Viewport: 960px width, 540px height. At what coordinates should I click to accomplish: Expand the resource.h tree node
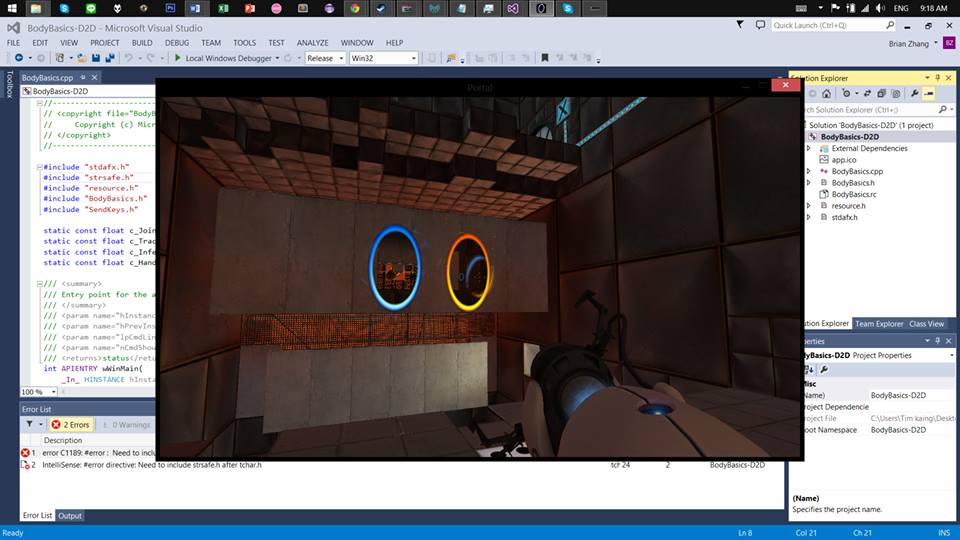point(808,206)
